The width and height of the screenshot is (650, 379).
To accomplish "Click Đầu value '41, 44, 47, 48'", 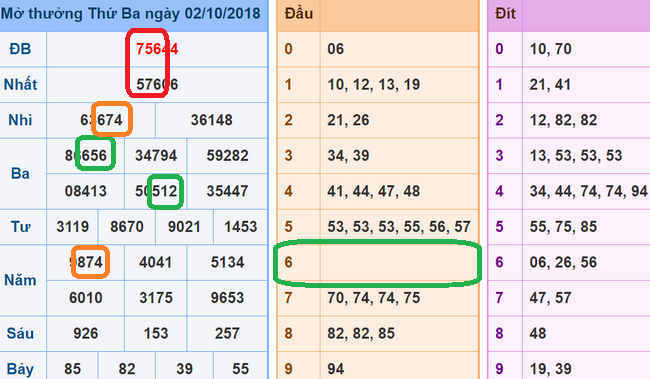I will point(374,192).
